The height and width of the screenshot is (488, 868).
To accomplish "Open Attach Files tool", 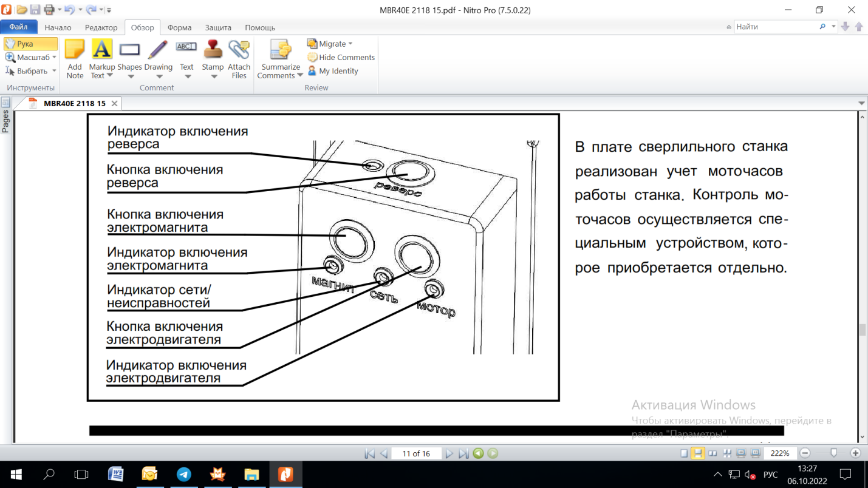I will [239, 59].
